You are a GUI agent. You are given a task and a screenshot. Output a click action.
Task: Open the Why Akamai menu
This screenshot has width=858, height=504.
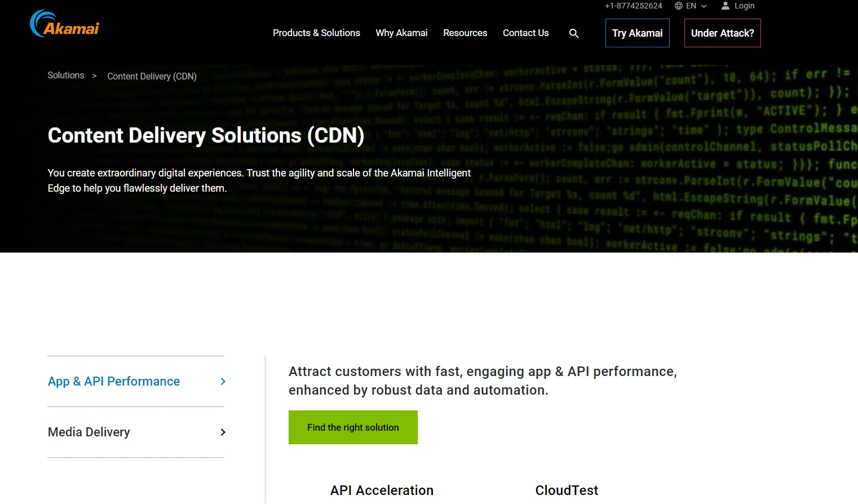[x=401, y=33]
